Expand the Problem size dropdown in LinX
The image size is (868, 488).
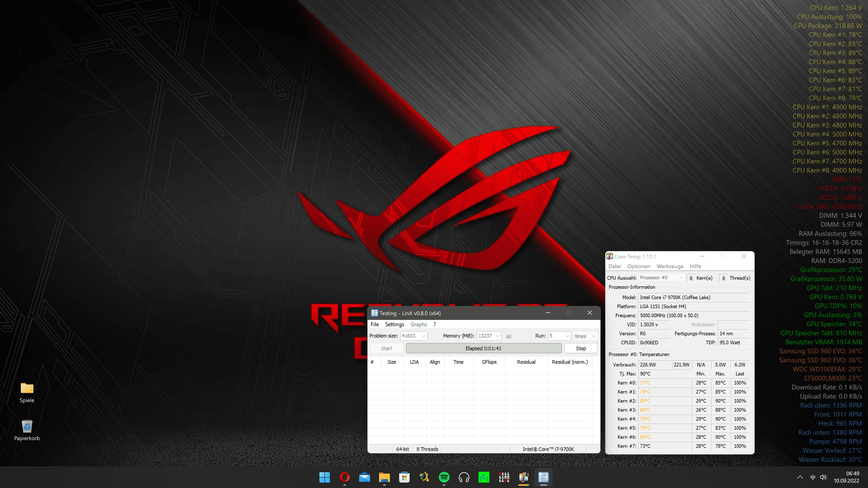(424, 336)
